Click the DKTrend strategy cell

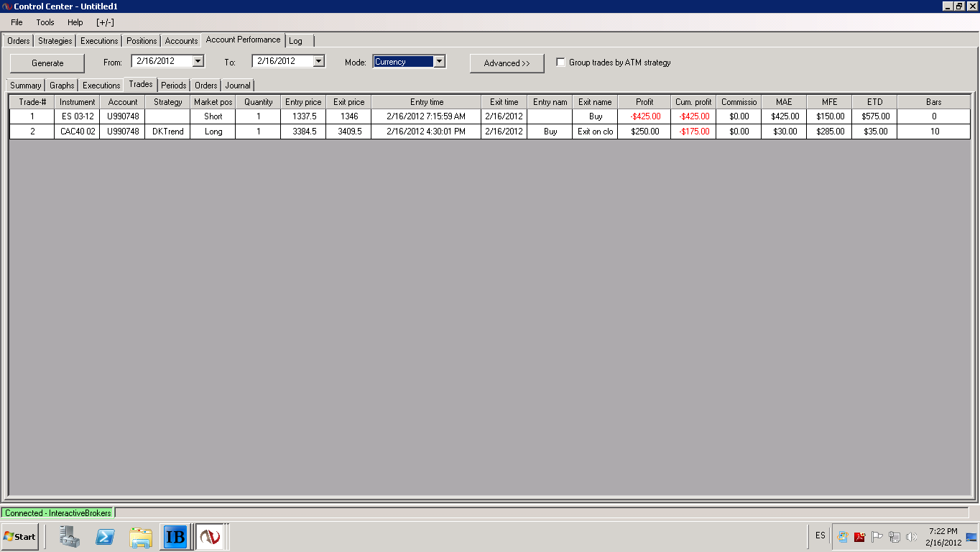tap(168, 132)
